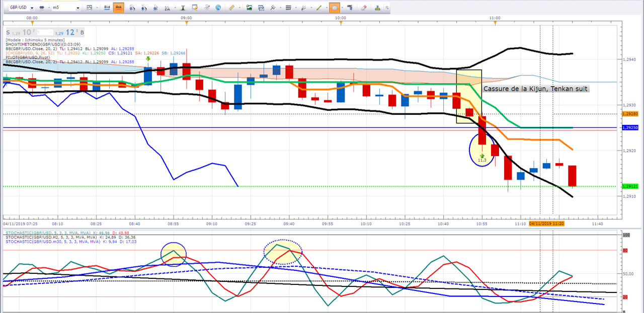Expand the levels lines dropdown arrow

(x=296, y=8)
